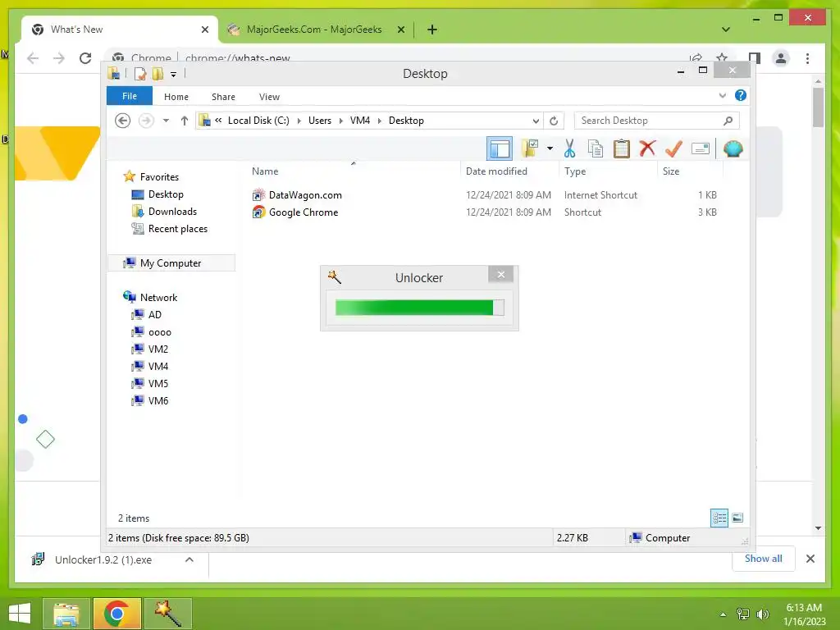Click the orange checkmark Properties icon
840x630 pixels.
(x=674, y=148)
